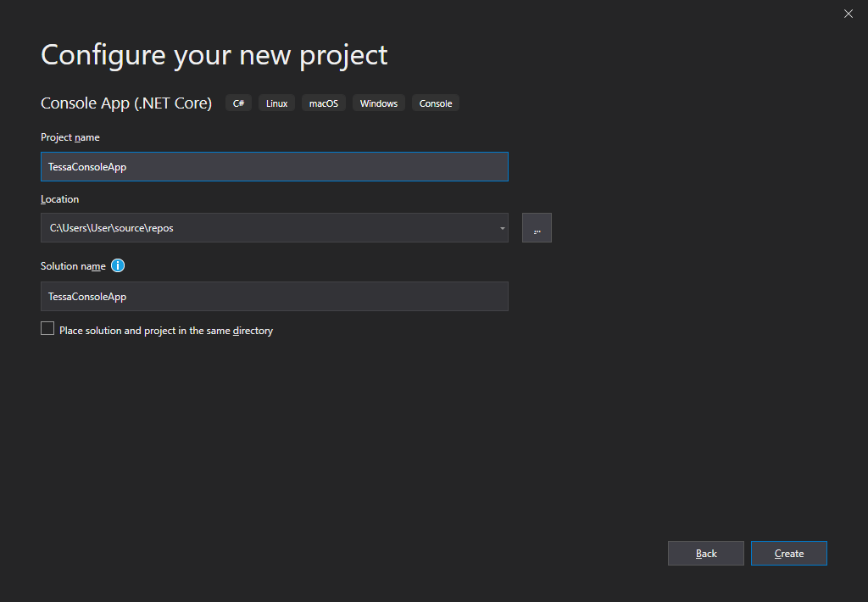This screenshot has width=868, height=602.
Task: Click into the Project name text field
Action: pos(274,167)
